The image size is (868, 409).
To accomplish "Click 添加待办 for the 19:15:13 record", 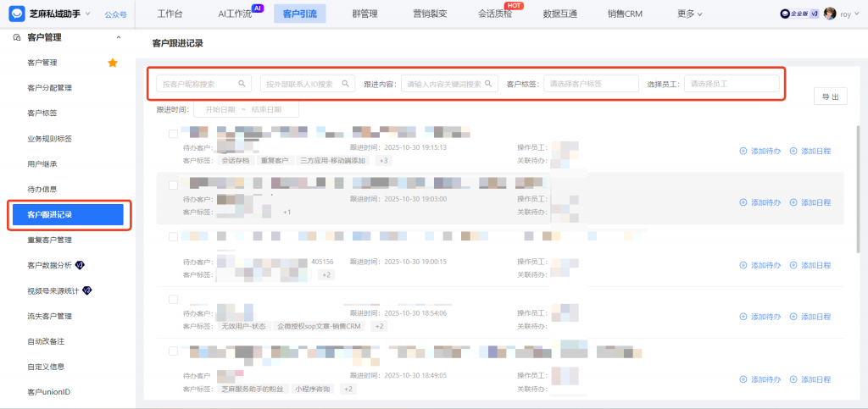I will pyautogui.click(x=760, y=151).
